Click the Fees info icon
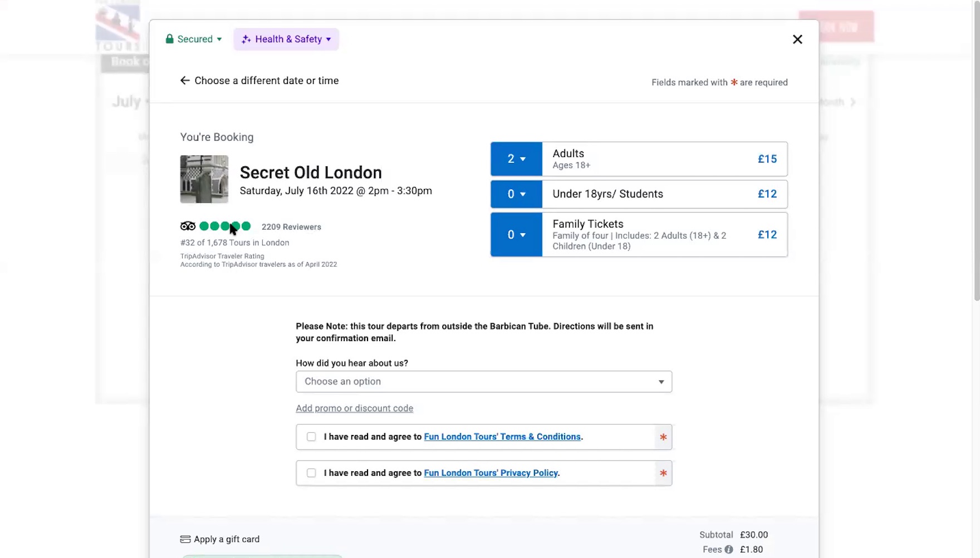Image resolution: width=980 pixels, height=558 pixels. [728, 550]
